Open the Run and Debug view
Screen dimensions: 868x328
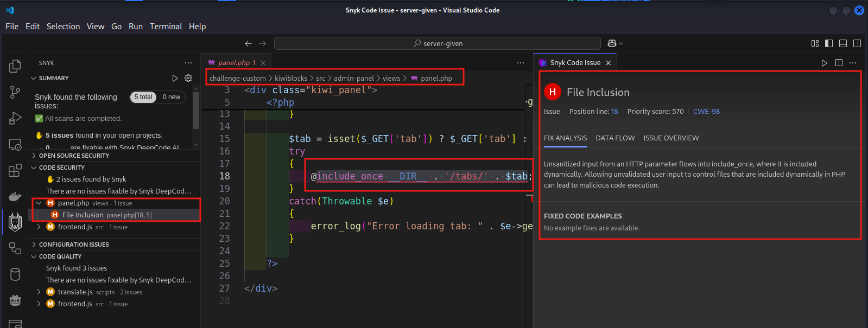pos(15,118)
